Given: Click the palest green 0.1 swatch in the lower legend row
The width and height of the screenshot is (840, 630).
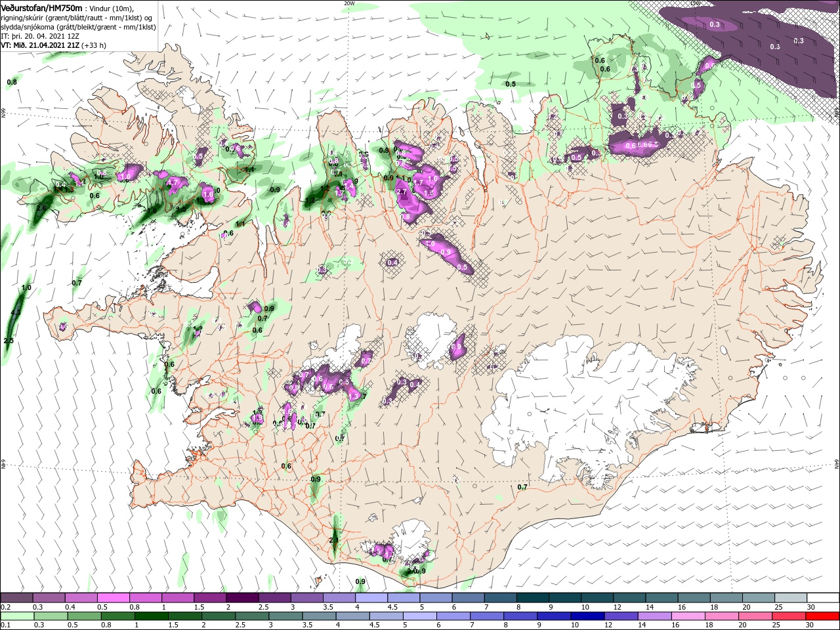Looking at the screenshot, I should tap(16, 616).
